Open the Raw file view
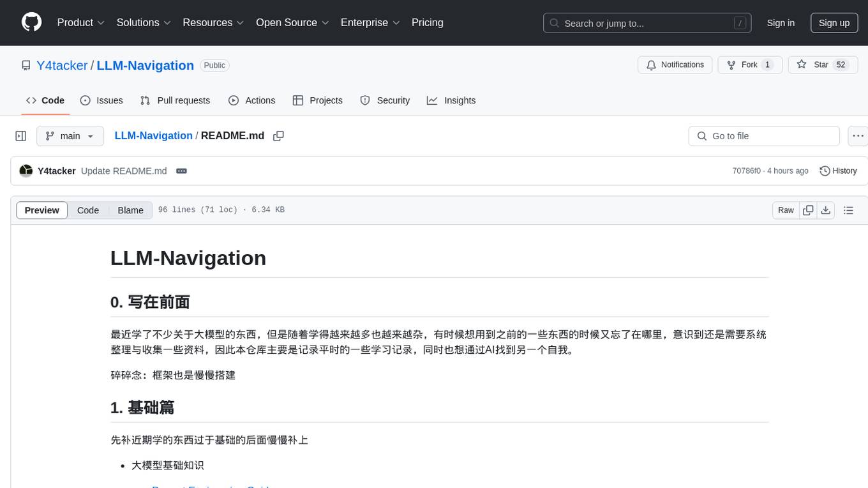This screenshot has height=488, width=868. pos(786,210)
